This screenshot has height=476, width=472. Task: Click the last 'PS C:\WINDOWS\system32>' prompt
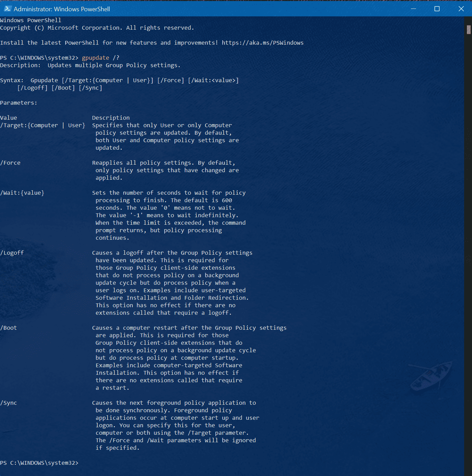(39, 463)
